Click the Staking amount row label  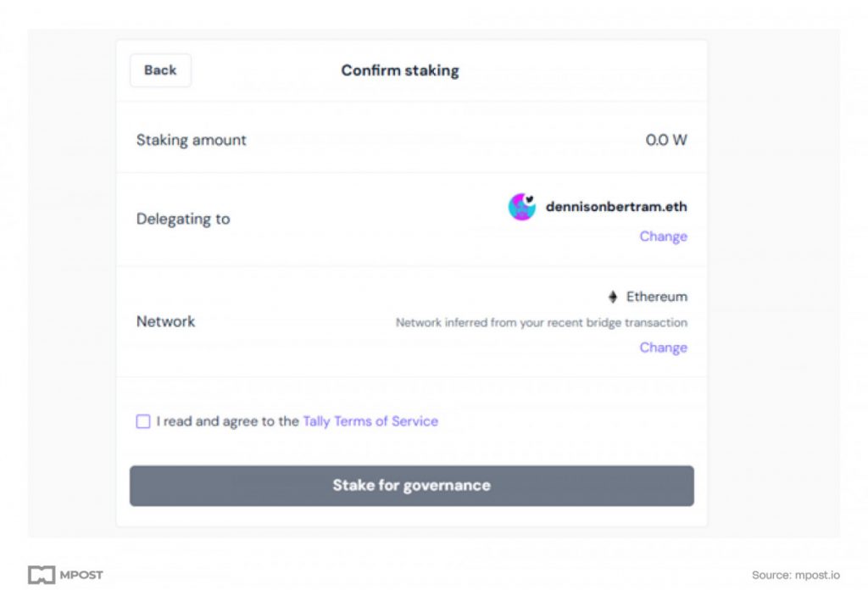point(191,140)
